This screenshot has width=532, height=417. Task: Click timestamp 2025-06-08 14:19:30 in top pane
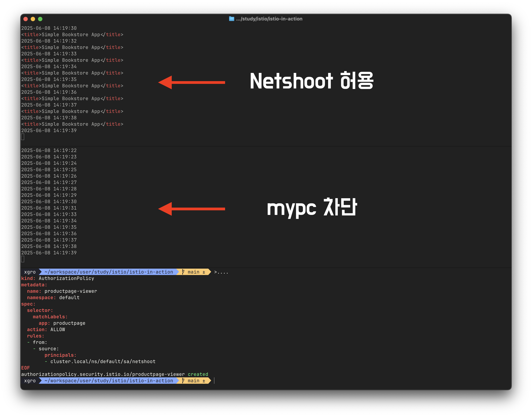tap(49, 28)
